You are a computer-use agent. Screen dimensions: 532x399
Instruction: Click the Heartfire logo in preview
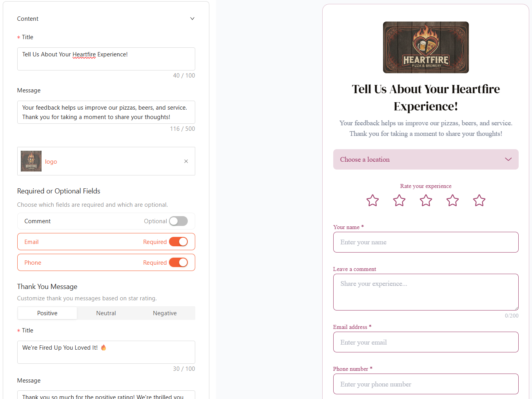426,47
